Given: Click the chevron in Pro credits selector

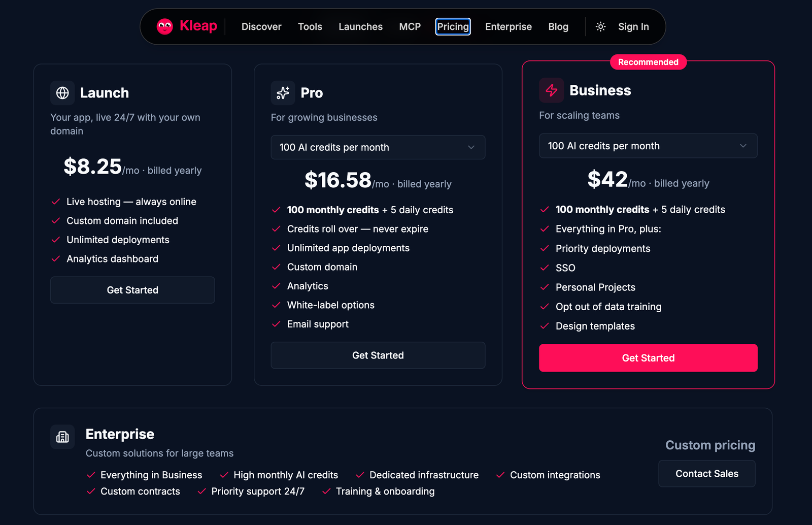Looking at the screenshot, I should click(x=471, y=147).
